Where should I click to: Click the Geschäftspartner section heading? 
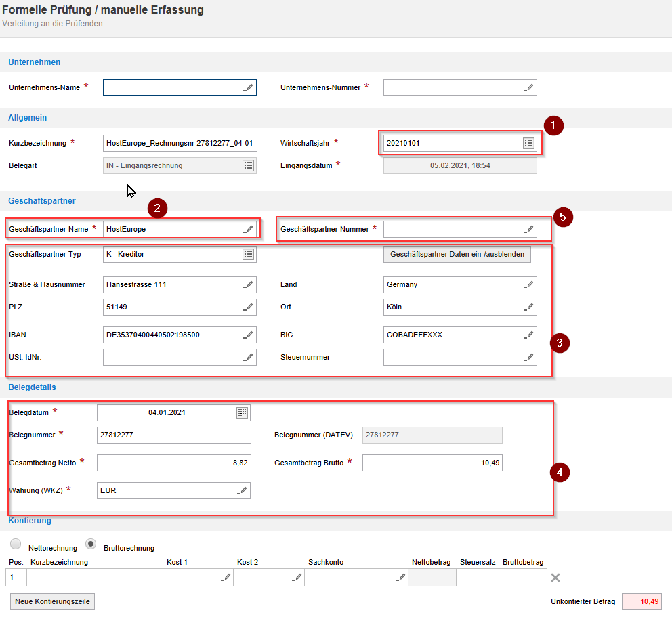point(42,201)
